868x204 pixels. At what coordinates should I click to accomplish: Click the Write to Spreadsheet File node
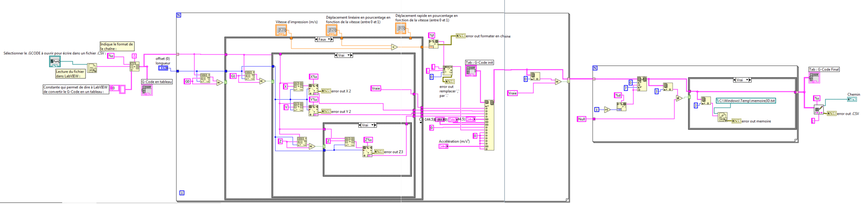(819, 110)
